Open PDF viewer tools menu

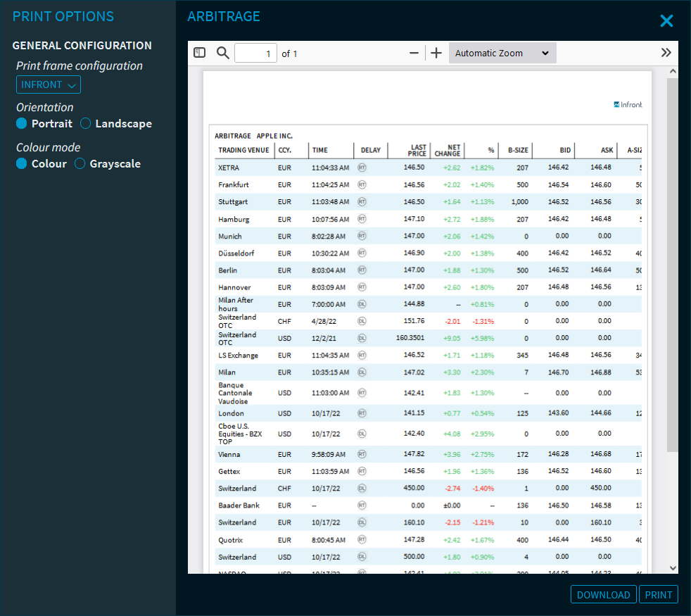(x=666, y=53)
